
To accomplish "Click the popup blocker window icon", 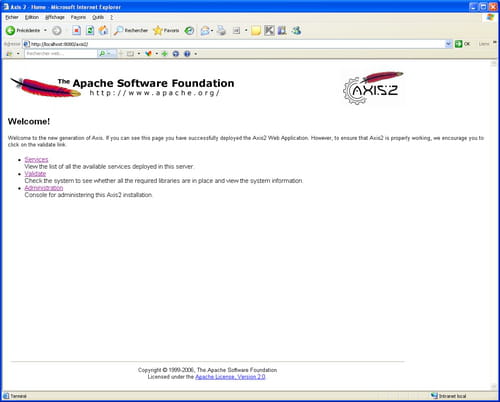I will 130,54.
